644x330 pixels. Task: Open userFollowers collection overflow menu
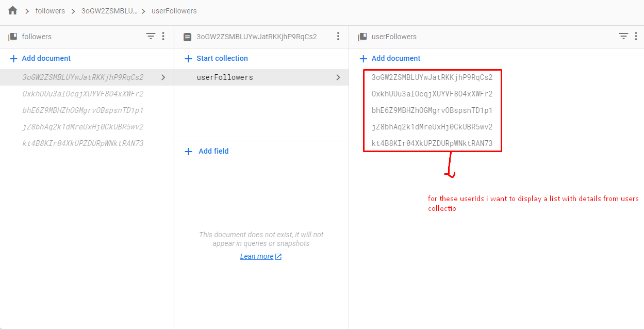coord(636,36)
